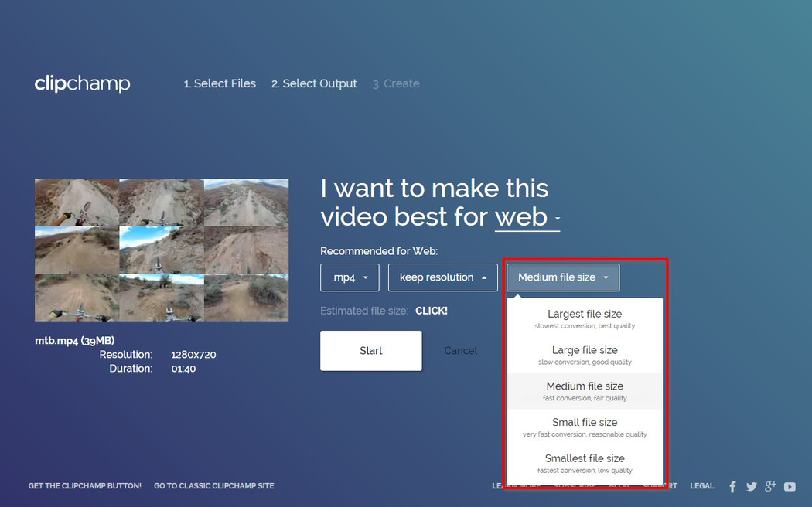This screenshot has width=812, height=507.
Task: Pick Medium file size in the list
Action: pos(585,391)
